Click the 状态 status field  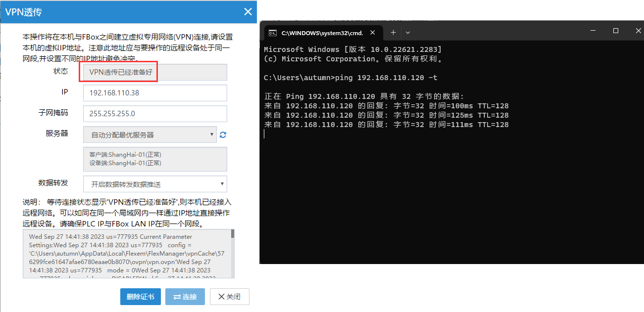[154, 72]
